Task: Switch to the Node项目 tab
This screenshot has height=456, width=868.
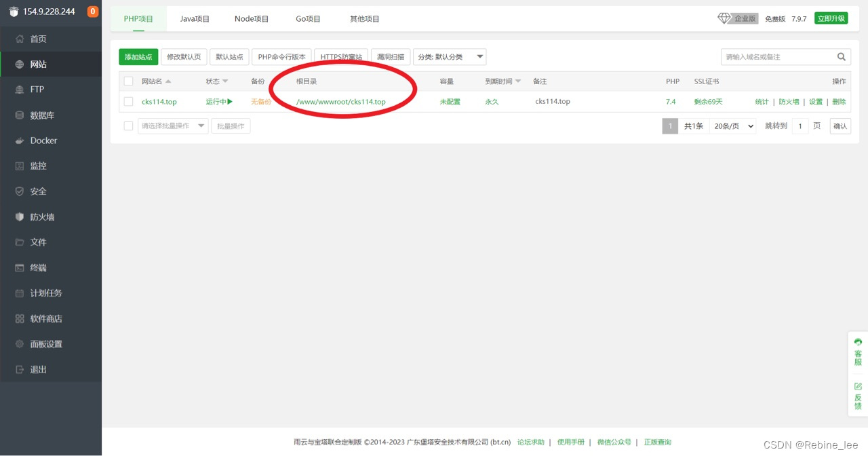Action: pos(252,18)
